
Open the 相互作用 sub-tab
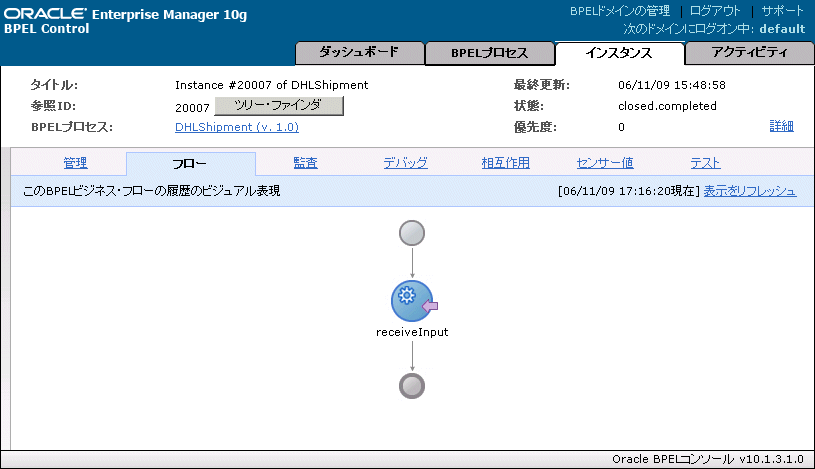point(505,163)
